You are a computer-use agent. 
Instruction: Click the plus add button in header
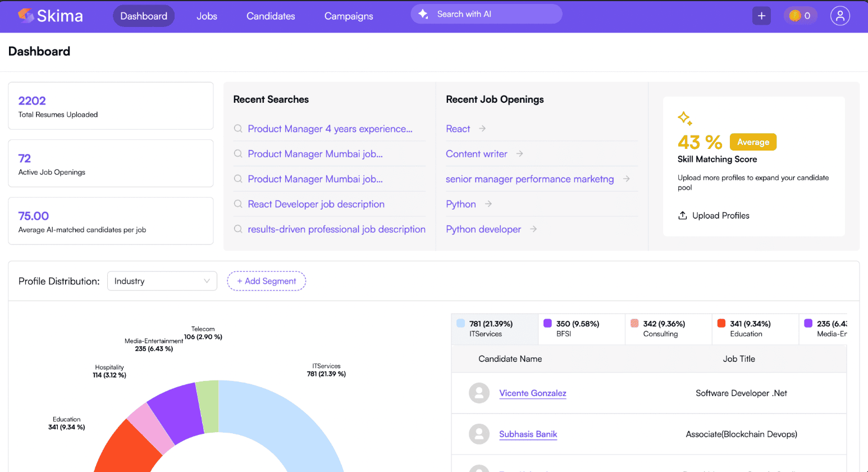[x=761, y=16]
